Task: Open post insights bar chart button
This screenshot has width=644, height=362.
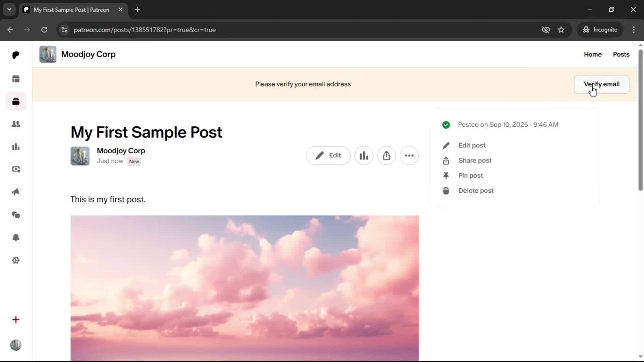Action: (x=364, y=156)
